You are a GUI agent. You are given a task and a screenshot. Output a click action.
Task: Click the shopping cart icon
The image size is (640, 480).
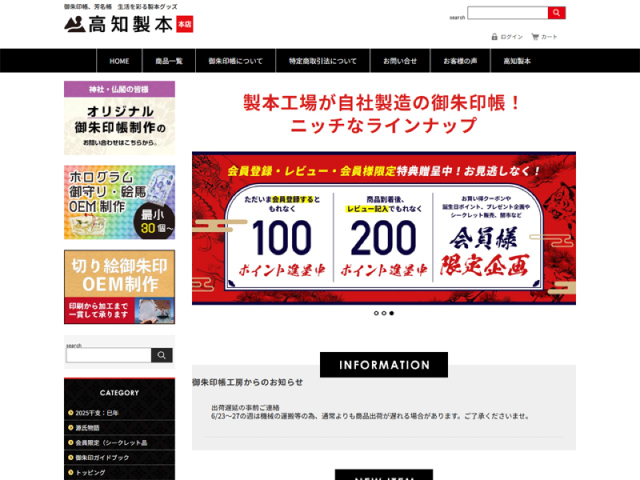tap(535, 37)
